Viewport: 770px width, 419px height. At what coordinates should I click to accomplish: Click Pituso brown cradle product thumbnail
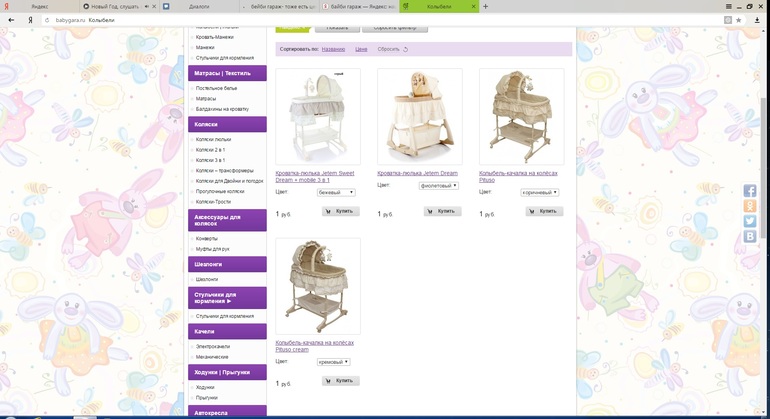coord(522,116)
